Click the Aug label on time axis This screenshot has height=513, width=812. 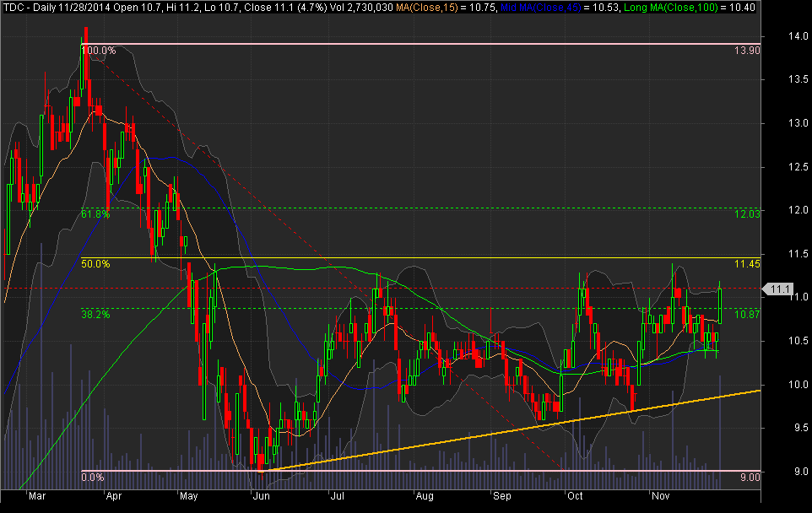pos(424,496)
